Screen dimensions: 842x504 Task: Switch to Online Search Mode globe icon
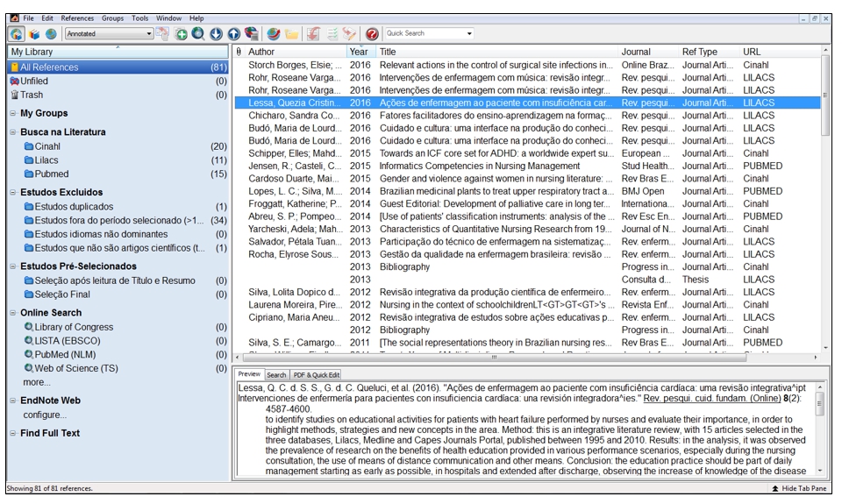coord(51,34)
